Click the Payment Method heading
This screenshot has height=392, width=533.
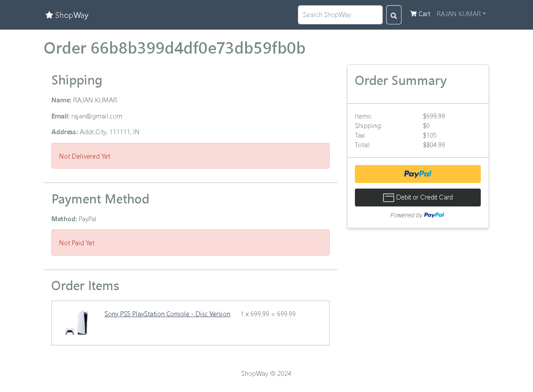point(101,199)
